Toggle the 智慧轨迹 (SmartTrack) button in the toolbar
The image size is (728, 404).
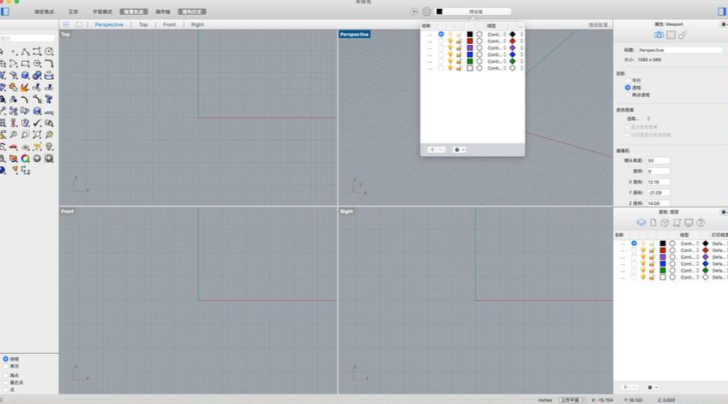[x=134, y=12]
